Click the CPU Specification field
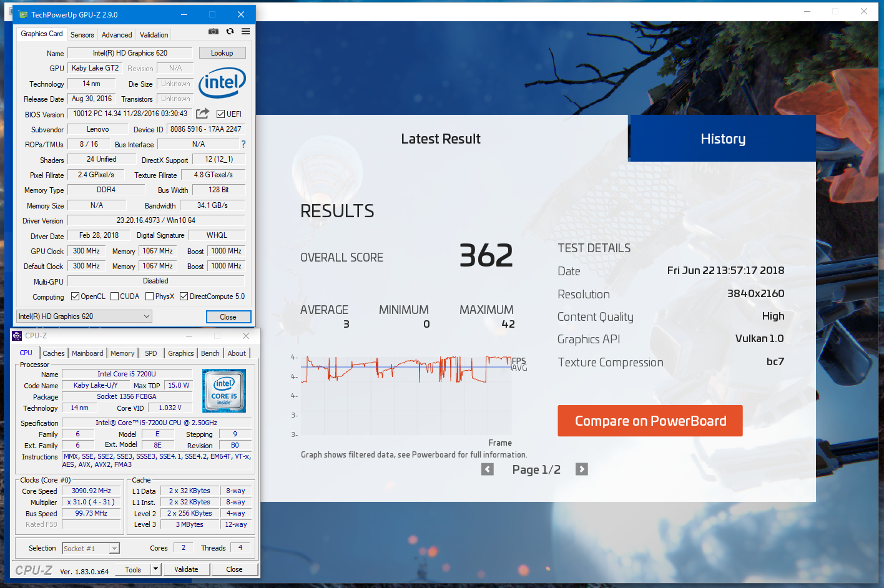The height and width of the screenshot is (588, 884). pos(156,423)
